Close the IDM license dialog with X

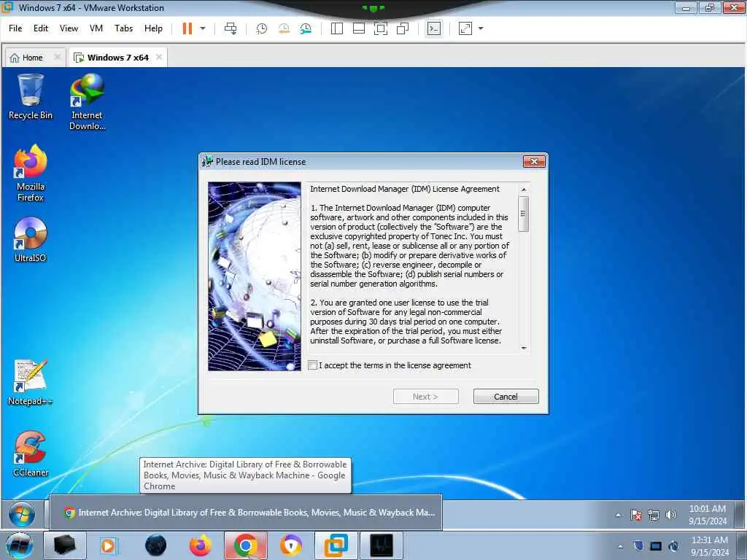pyautogui.click(x=534, y=162)
